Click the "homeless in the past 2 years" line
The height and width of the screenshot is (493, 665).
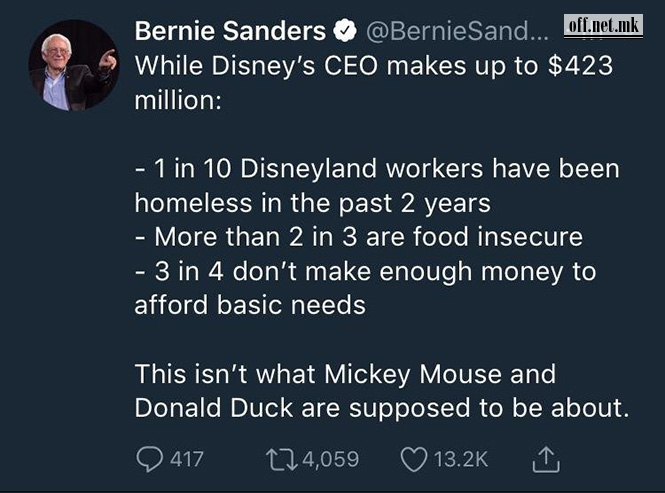pos(312,202)
